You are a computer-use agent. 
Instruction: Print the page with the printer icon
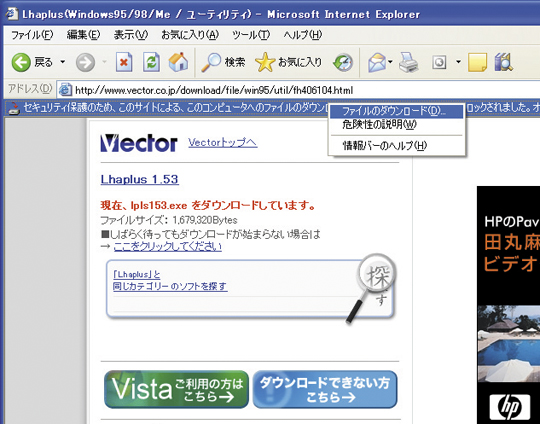point(408,63)
